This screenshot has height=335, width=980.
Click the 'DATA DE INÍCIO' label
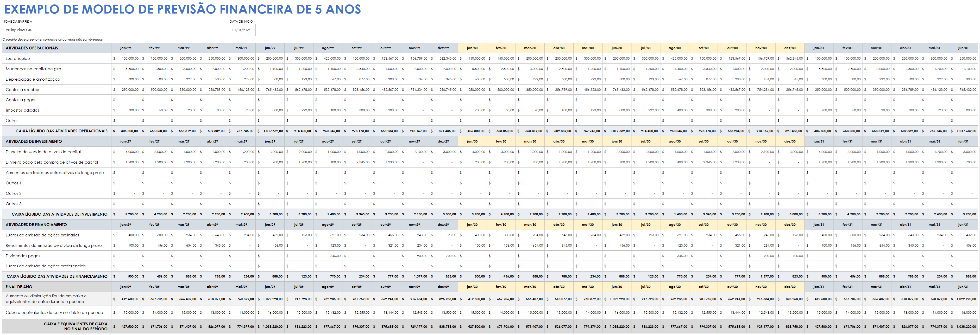coord(241,21)
